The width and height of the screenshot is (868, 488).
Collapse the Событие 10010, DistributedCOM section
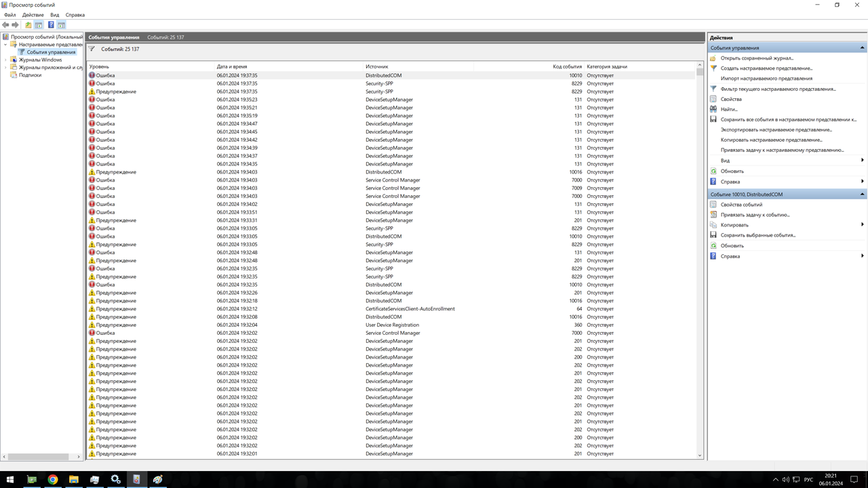pyautogui.click(x=863, y=195)
